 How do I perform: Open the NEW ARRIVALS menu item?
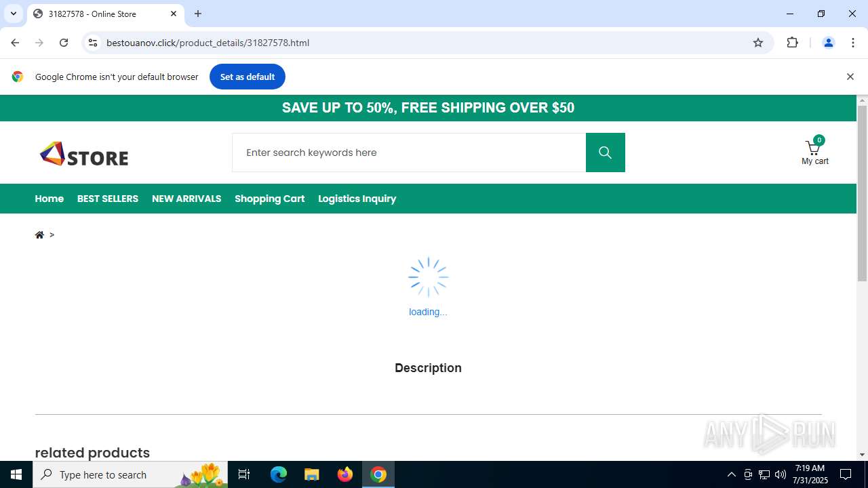186,199
